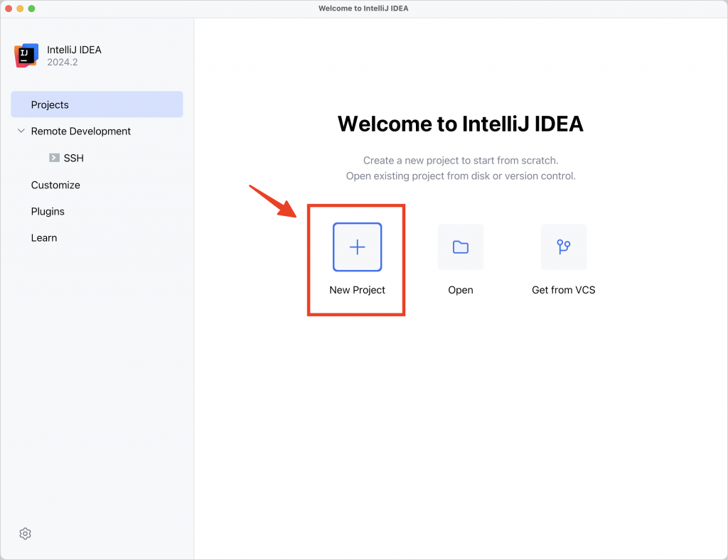The width and height of the screenshot is (728, 560).
Task: Click the New Project text label
Action: click(x=357, y=290)
